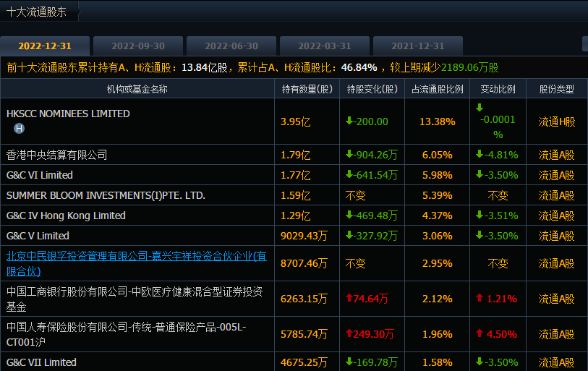Click the 1.59亿 holding quantity
588x371 pixels.
coord(296,195)
